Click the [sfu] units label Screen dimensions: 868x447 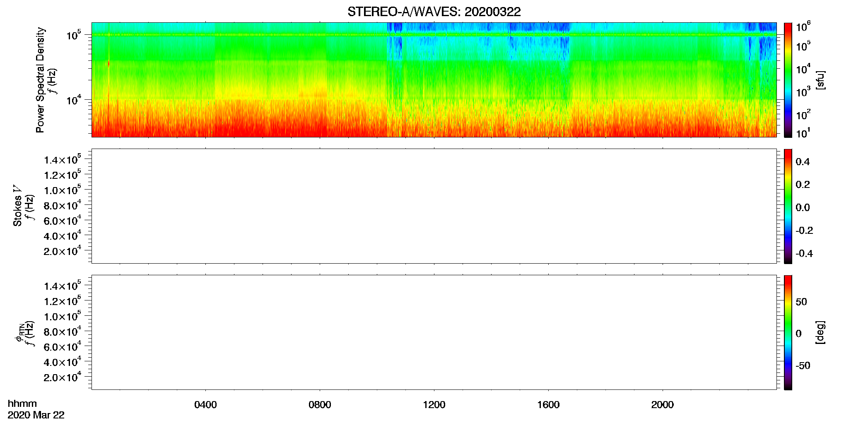[x=820, y=80]
